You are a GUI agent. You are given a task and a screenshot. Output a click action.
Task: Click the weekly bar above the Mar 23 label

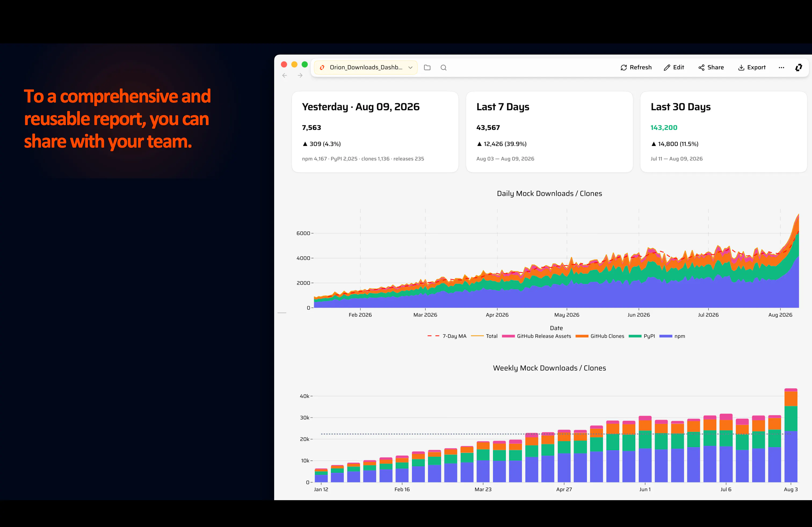tap(483, 462)
